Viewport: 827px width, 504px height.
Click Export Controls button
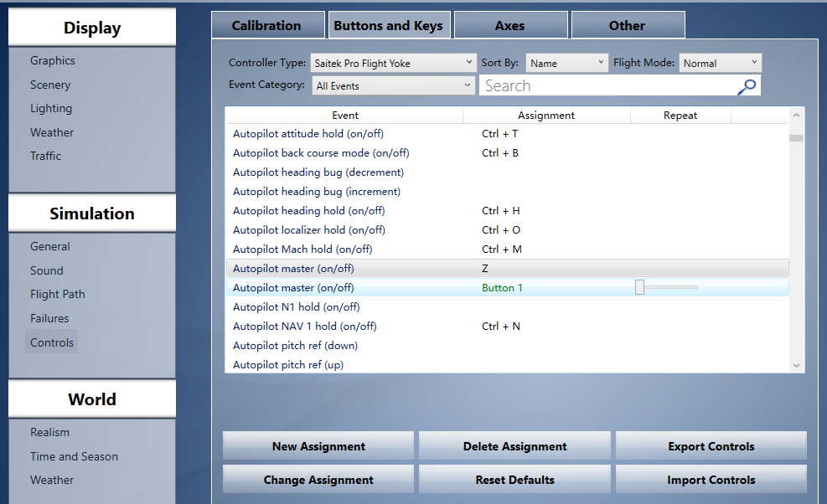(711, 446)
